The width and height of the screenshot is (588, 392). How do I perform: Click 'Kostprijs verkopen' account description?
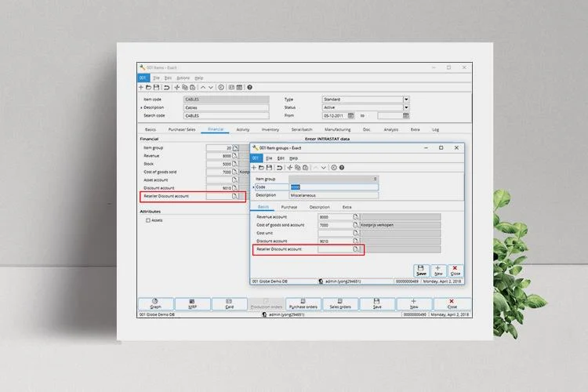[377, 225]
